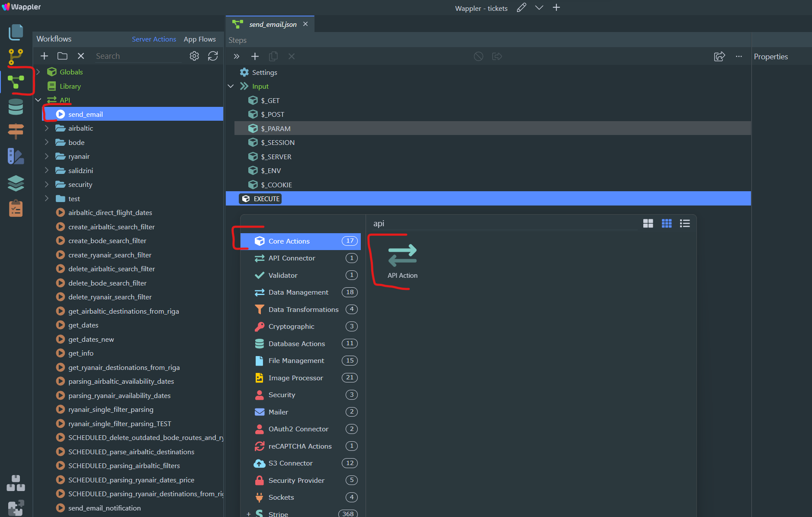
Task: Switch to large tiles view
Action: pos(648,224)
